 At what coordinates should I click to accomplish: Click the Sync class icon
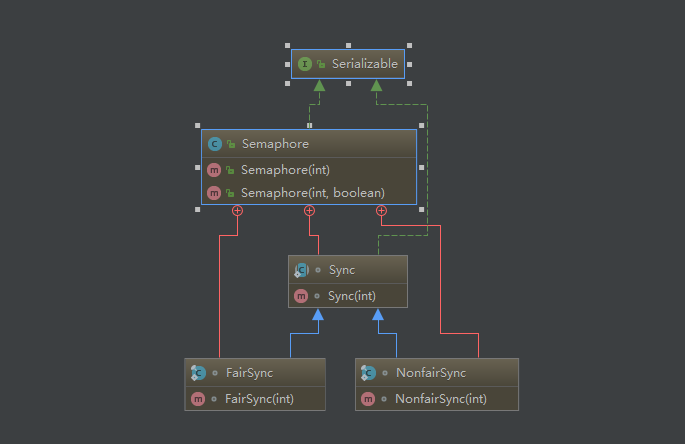[301, 270]
